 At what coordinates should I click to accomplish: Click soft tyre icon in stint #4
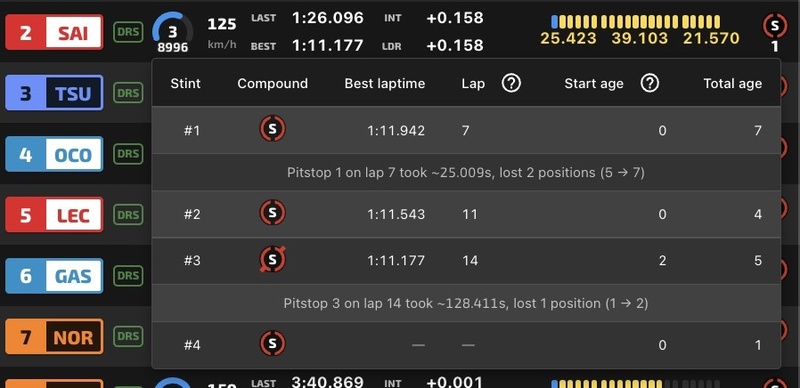tap(272, 344)
